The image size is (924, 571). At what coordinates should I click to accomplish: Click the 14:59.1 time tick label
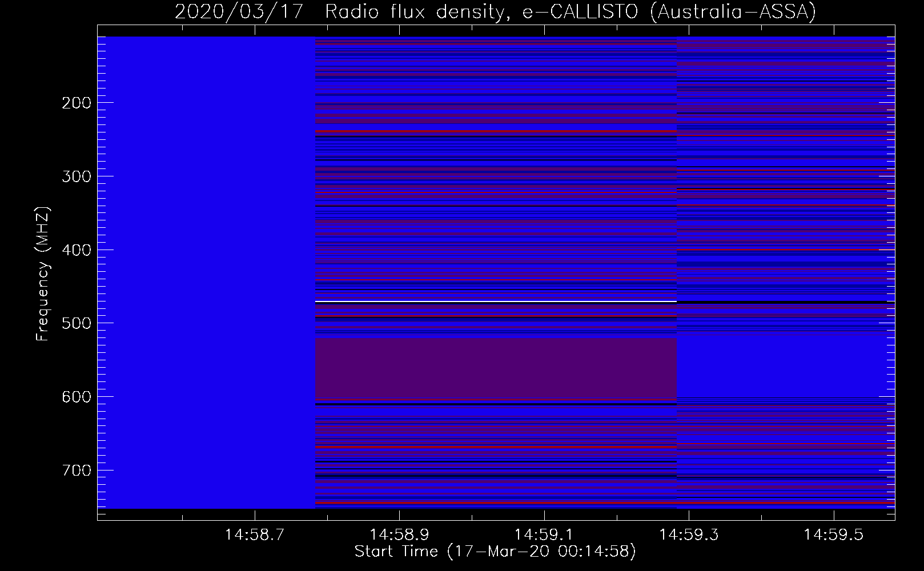click(544, 535)
